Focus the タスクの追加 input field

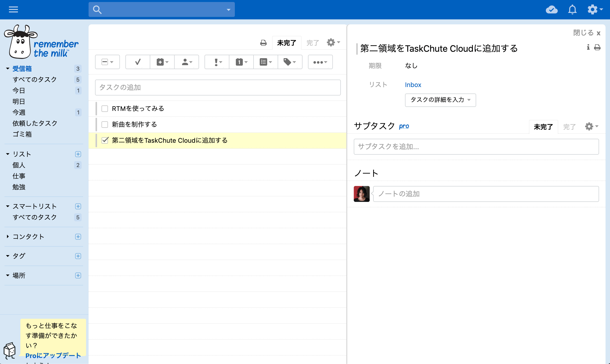click(218, 88)
